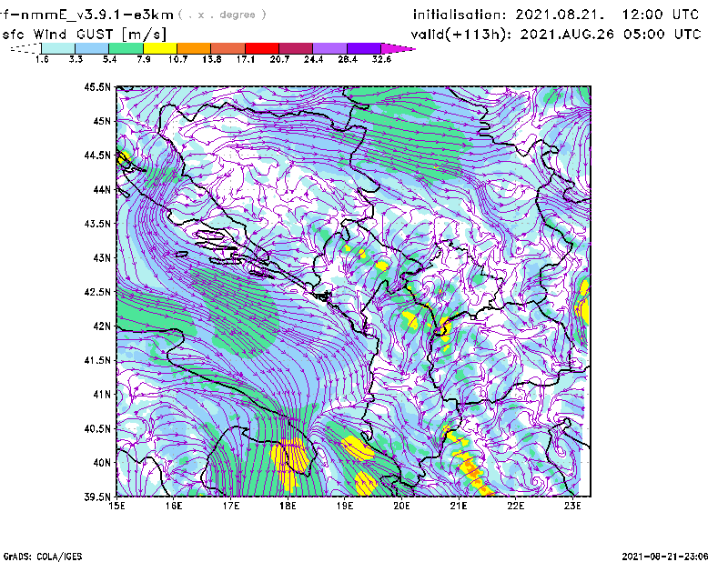Click the model name 'rf-nmmE_v3.9.1-e3km' text

[86, 15]
